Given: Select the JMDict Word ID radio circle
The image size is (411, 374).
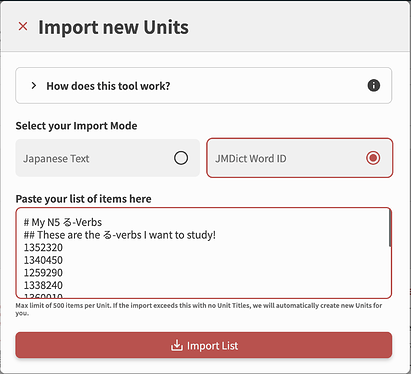Looking at the screenshot, I should (x=373, y=158).
